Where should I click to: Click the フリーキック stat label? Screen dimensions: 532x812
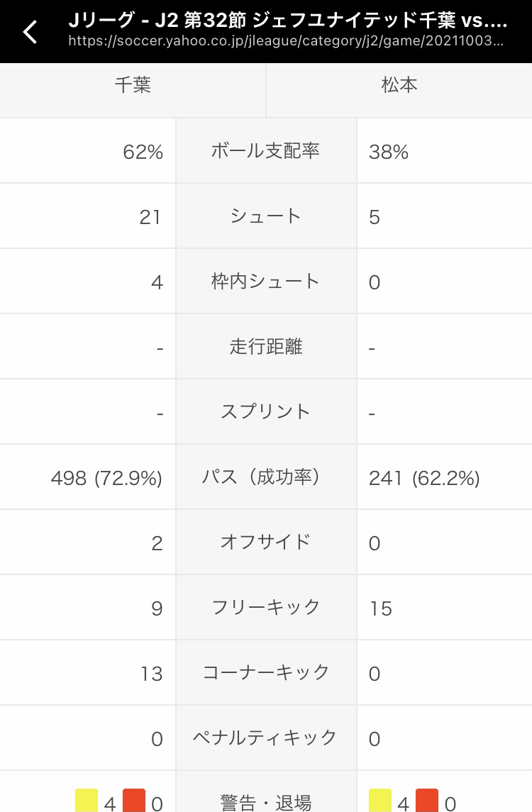(x=266, y=608)
